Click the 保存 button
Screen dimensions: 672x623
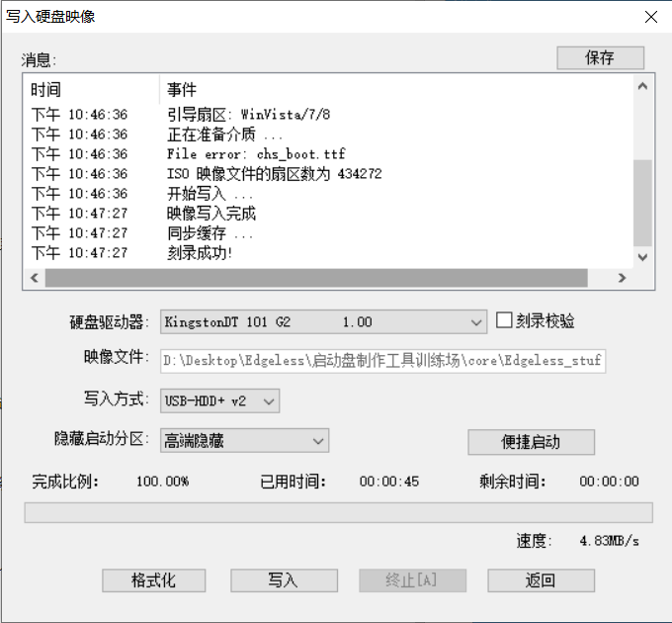point(600,58)
